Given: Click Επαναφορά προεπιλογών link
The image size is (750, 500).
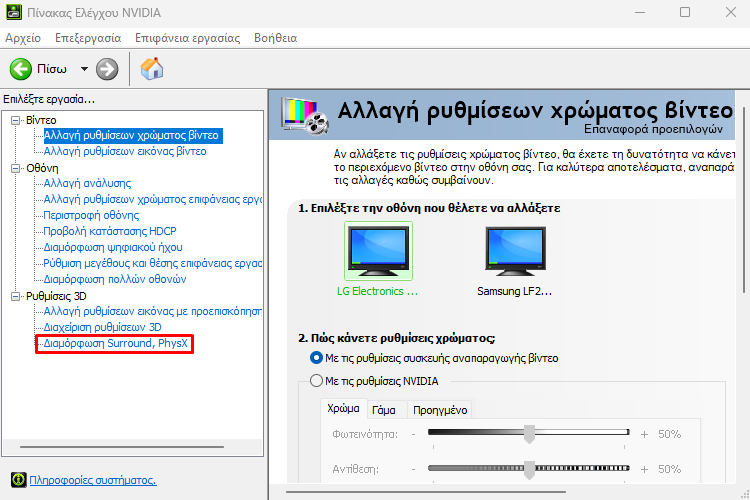Looking at the screenshot, I should coord(653,129).
